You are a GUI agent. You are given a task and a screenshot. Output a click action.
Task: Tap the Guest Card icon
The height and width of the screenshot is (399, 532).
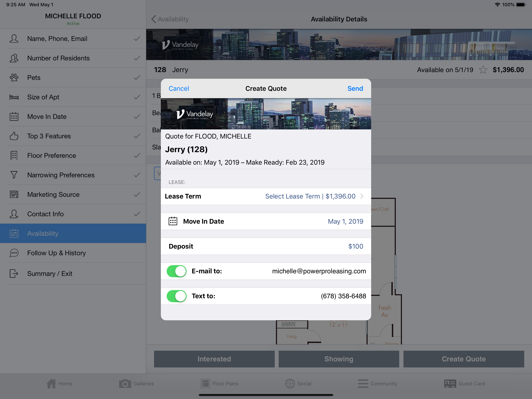(450, 384)
